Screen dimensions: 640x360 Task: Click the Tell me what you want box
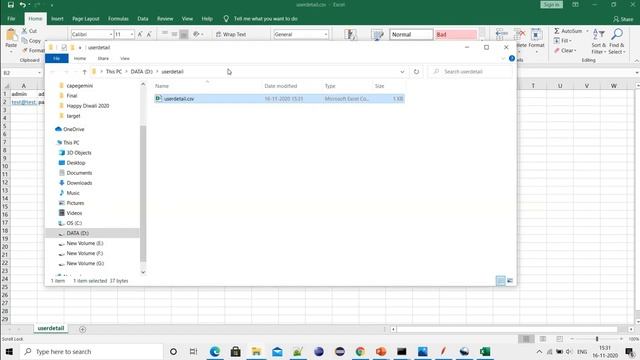tap(265, 19)
